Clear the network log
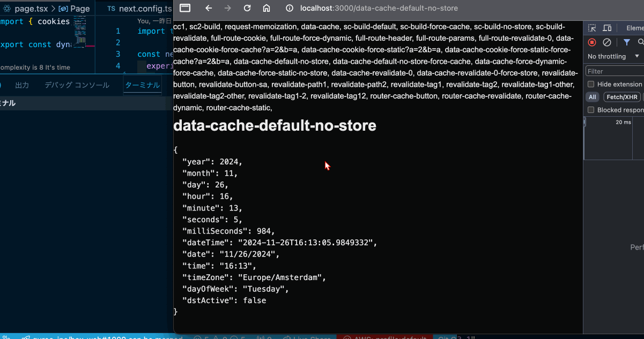 point(607,42)
